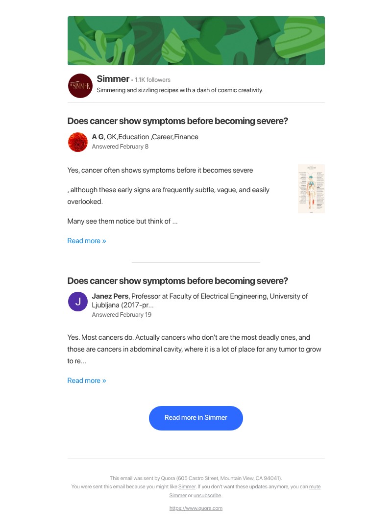The height and width of the screenshot is (532, 392).
Task: Open the Simmer link in the footer
Action: pyautogui.click(x=187, y=486)
